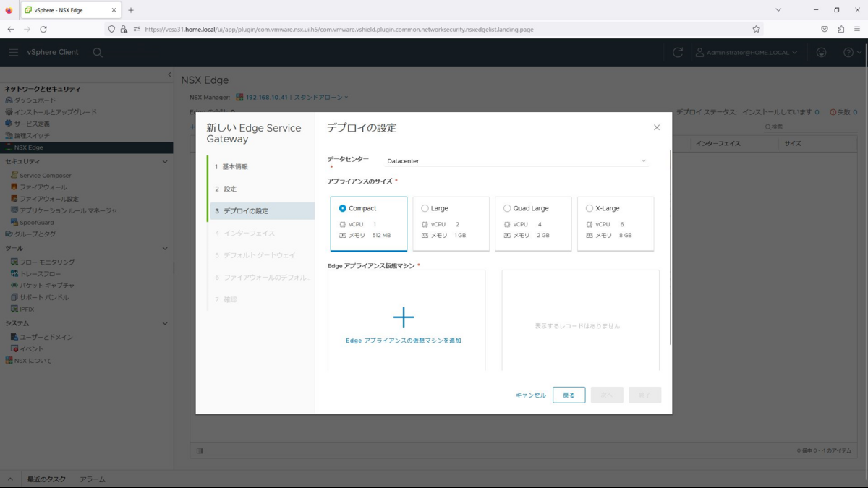Open a new Firefox tab

tap(131, 10)
